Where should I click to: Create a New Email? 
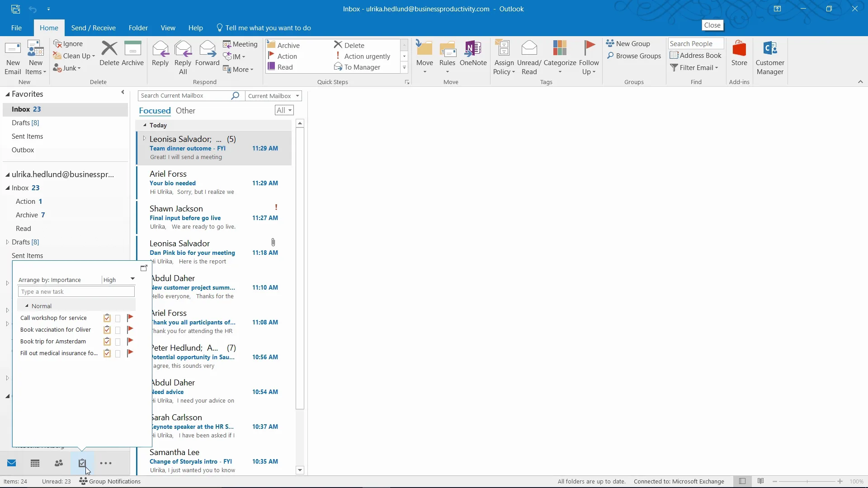(x=13, y=58)
